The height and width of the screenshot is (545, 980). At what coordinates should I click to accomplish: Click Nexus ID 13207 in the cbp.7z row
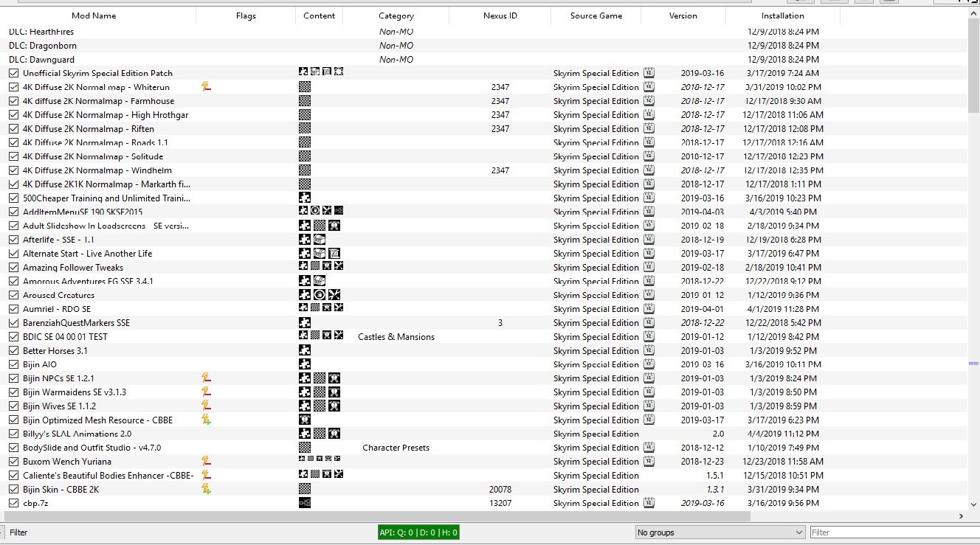[500, 503]
